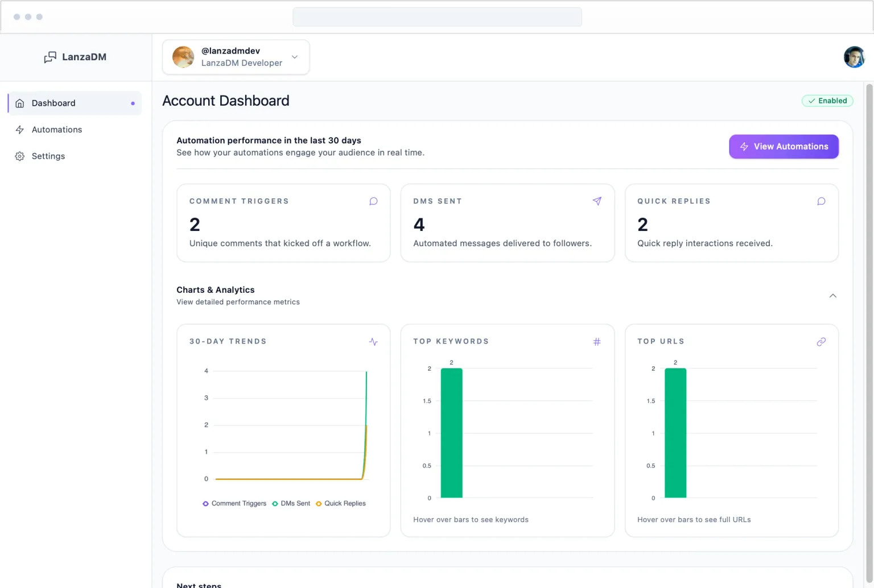Click the Enabled status badge

point(827,101)
